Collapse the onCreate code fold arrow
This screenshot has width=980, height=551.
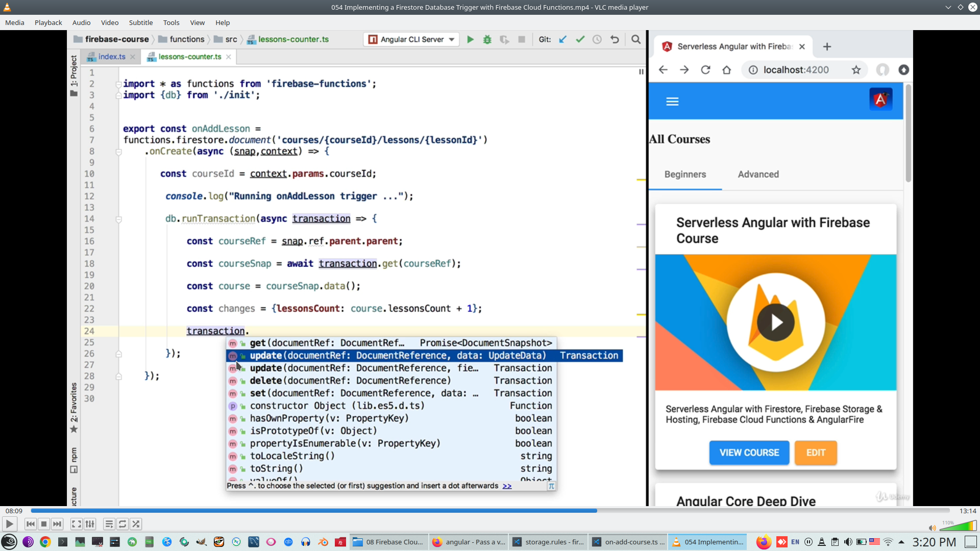(x=118, y=152)
